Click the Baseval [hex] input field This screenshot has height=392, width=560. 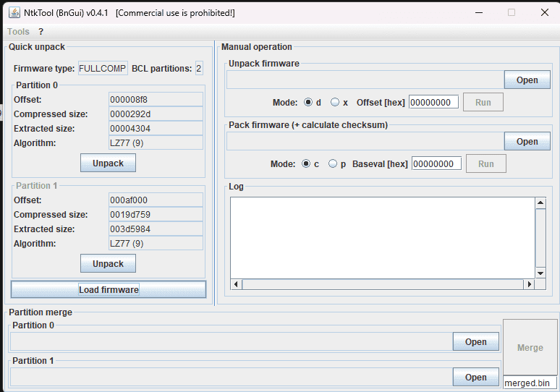(x=436, y=164)
